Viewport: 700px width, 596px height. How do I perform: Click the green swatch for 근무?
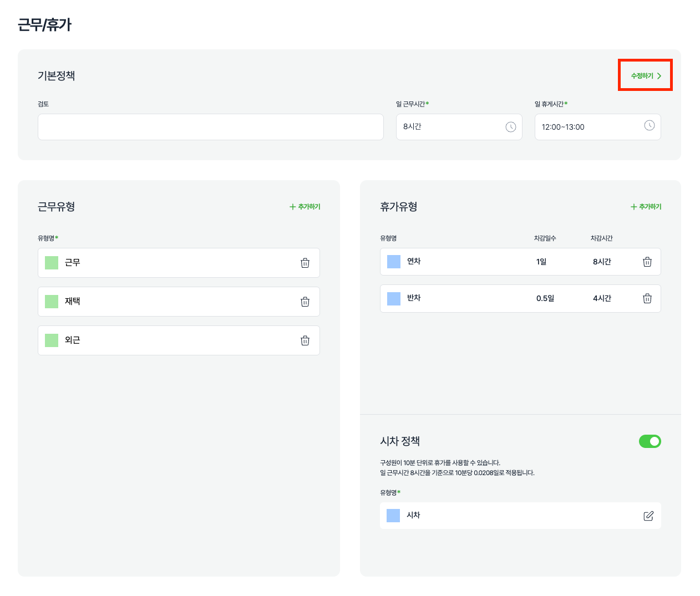click(52, 263)
